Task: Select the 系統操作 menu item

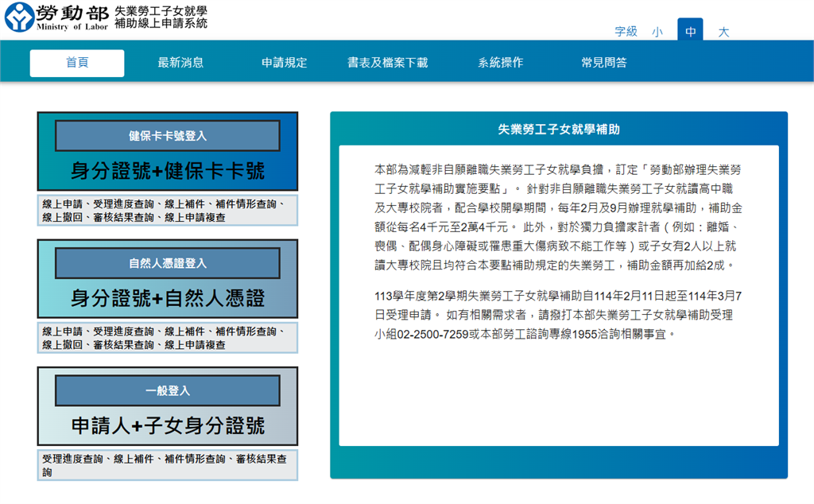Action: pos(501,63)
